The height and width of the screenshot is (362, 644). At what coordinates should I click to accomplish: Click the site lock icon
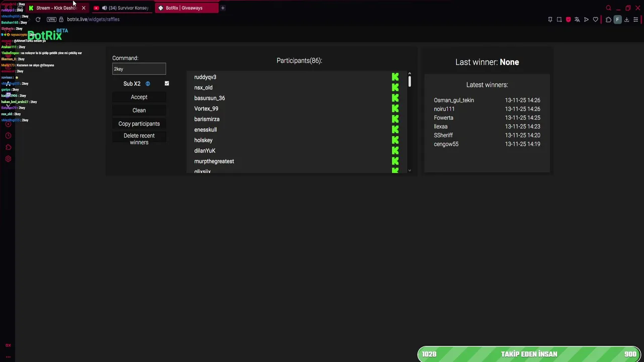pyautogui.click(x=61, y=19)
